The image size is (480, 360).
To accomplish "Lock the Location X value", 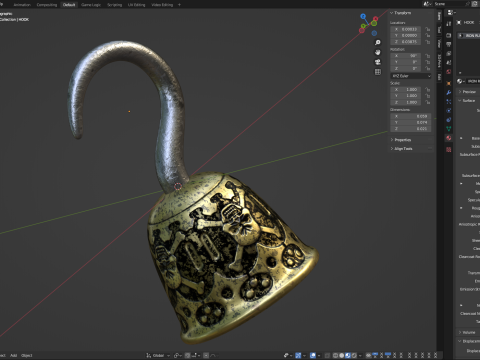I will click(428, 29).
